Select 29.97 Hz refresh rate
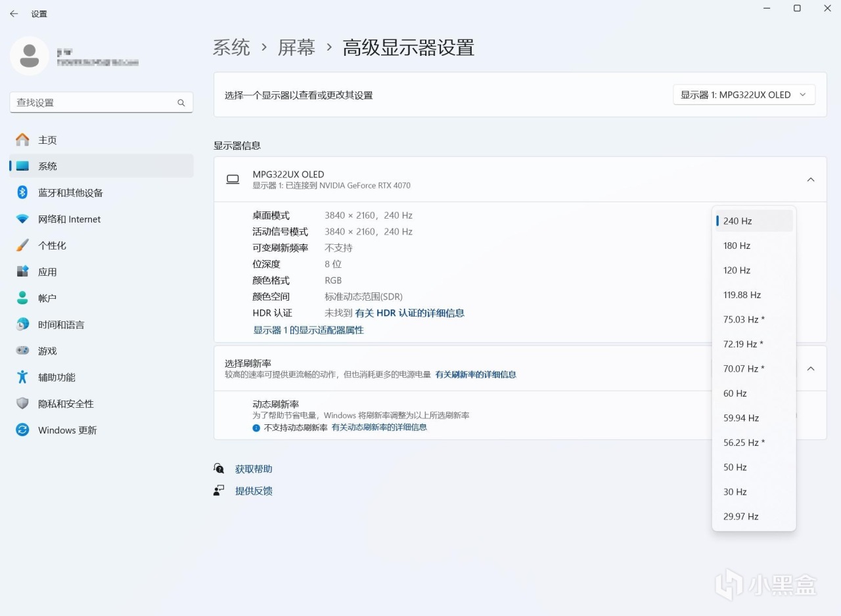The height and width of the screenshot is (616, 841). (754, 516)
